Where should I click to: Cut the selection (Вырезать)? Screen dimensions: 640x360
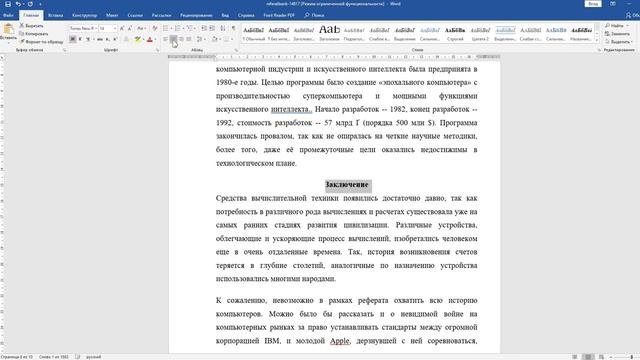tap(31, 26)
